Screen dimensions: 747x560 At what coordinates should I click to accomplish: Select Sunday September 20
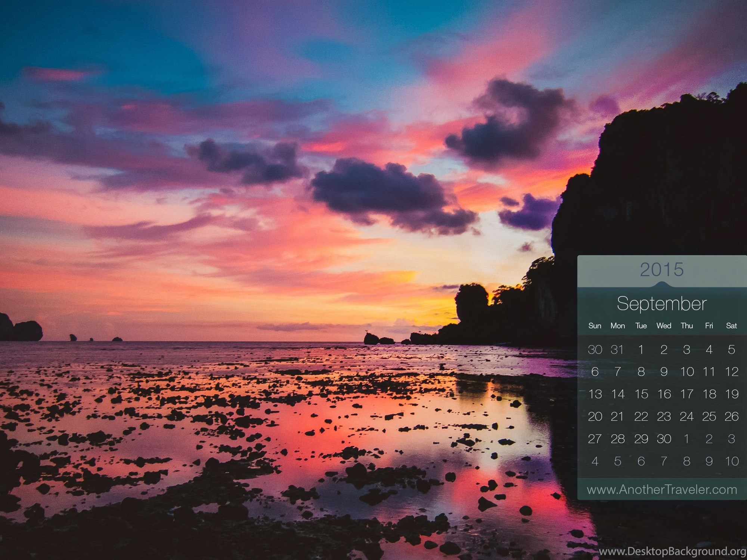[595, 417]
